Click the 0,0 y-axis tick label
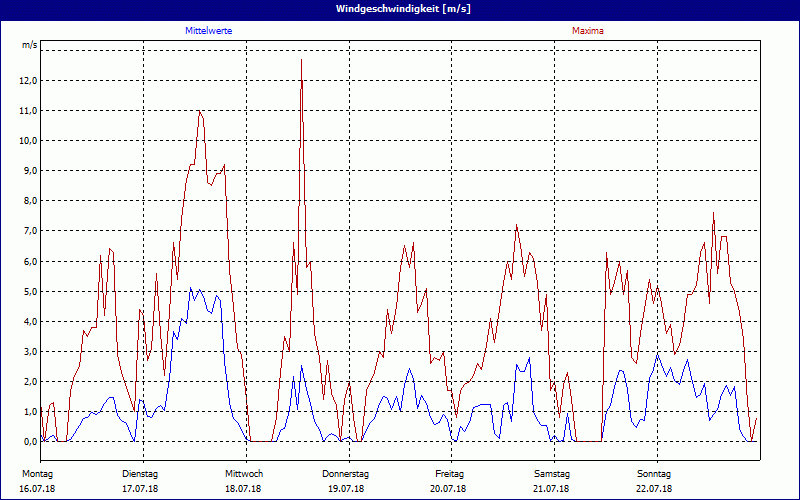800x500 pixels. [30, 442]
